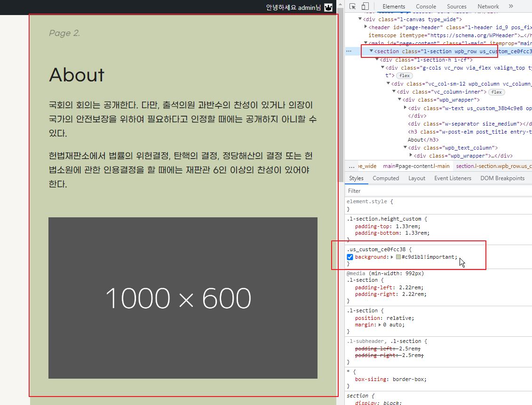Expand the background shorthand triangle

point(392,257)
